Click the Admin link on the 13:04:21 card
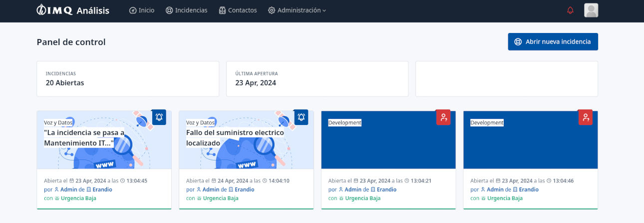The image size is (644, 223). (349, 189)
